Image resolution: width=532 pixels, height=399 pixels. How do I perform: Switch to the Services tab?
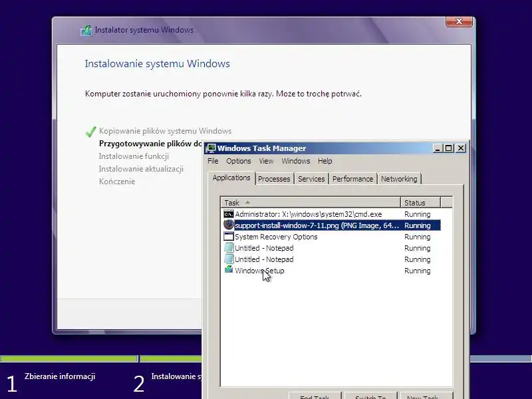coord(311,179)
